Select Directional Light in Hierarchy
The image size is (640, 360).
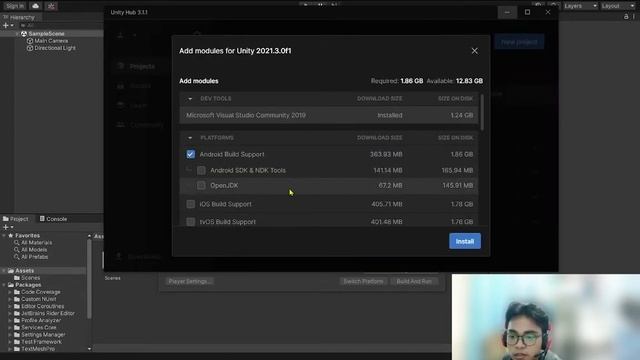(55, 48)
